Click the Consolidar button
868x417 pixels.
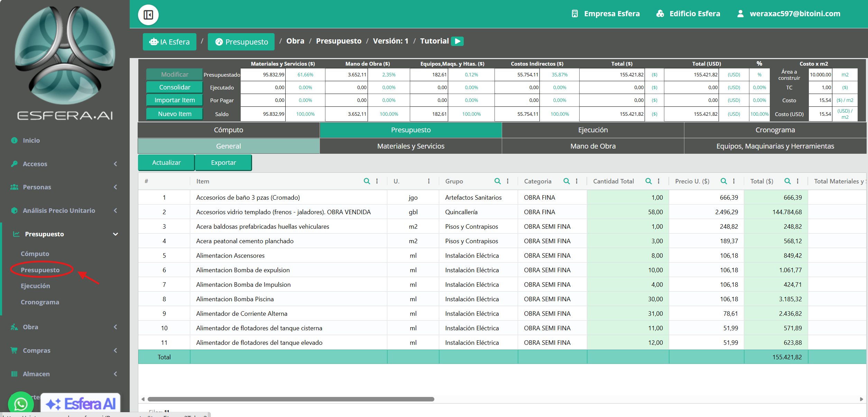[x=175, y=87]
